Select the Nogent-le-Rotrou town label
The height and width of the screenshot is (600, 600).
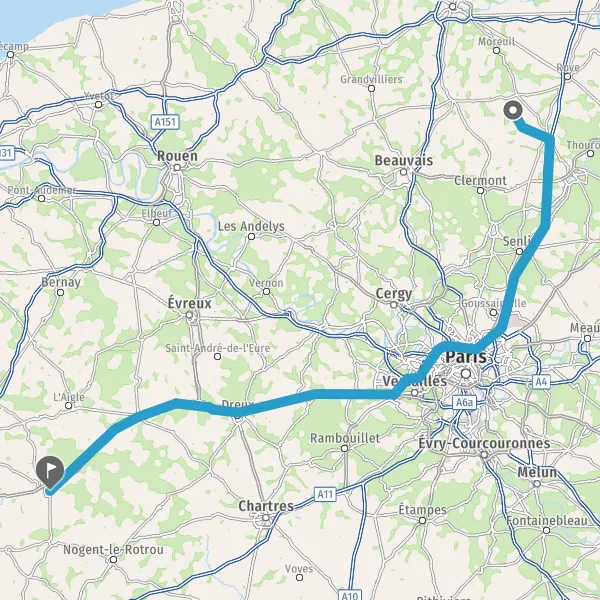(113, 549)
